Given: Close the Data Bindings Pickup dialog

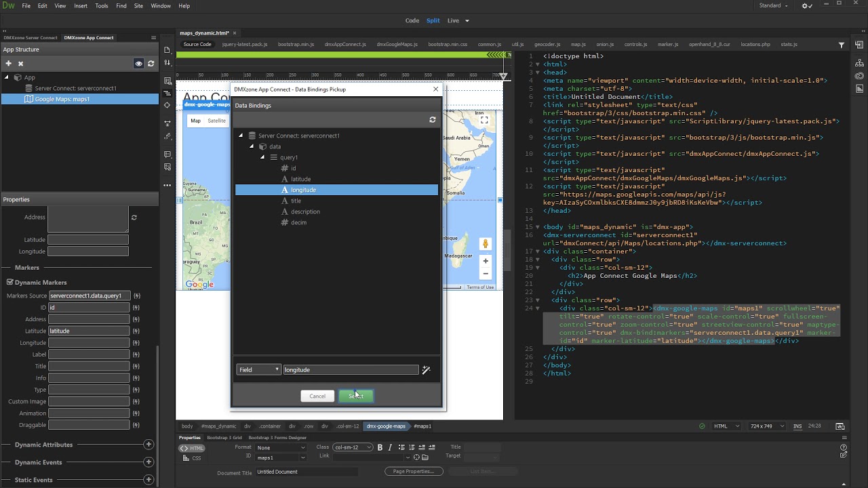Looking at the screenshot, I should 435,89.
